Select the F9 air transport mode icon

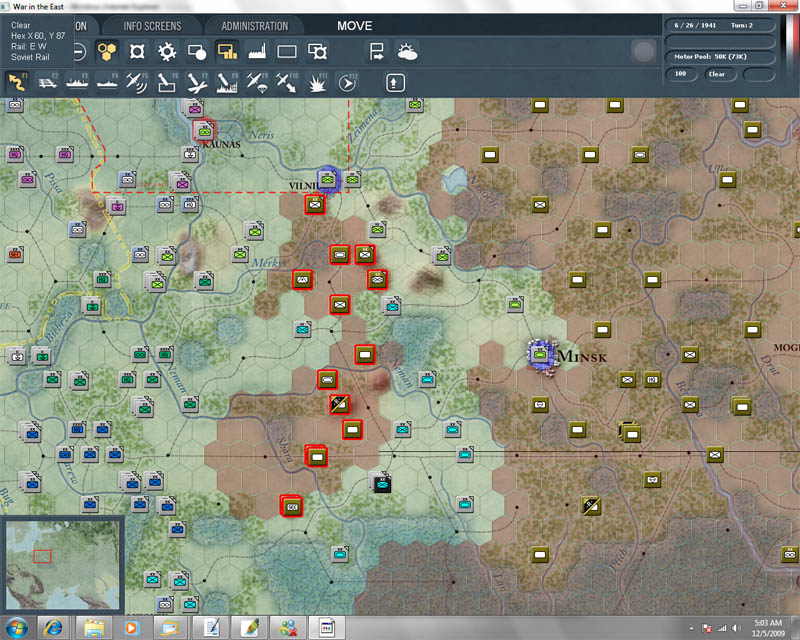[257, 82]
